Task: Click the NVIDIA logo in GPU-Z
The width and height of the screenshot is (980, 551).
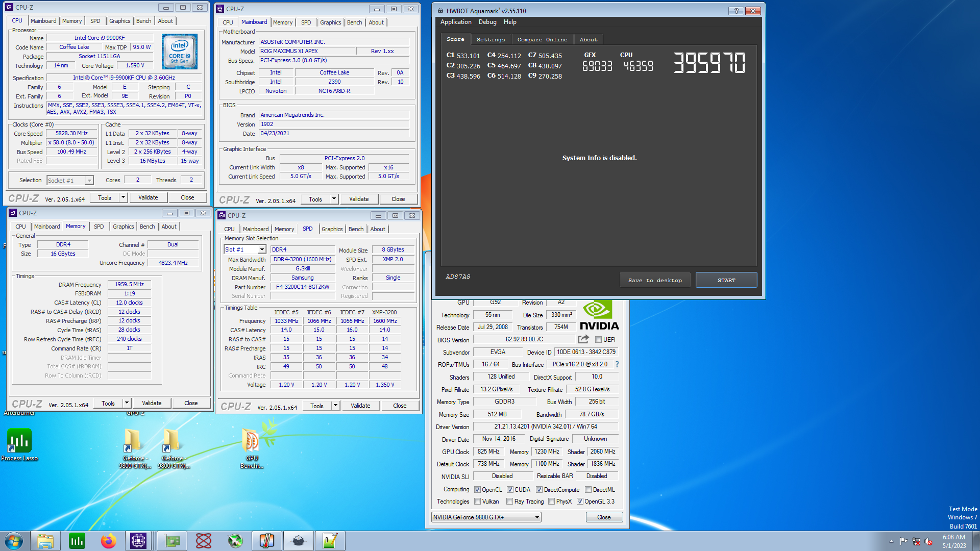Action: [x=599, y=315]
